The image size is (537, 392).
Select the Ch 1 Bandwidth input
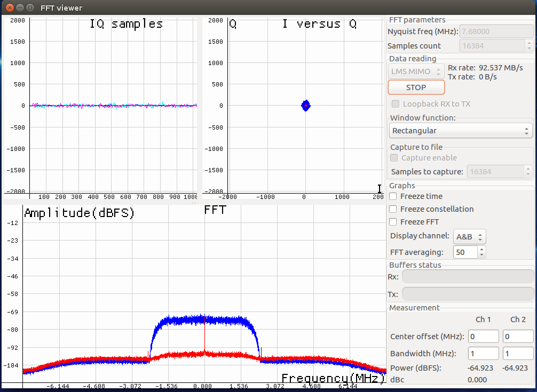[483, 354]
